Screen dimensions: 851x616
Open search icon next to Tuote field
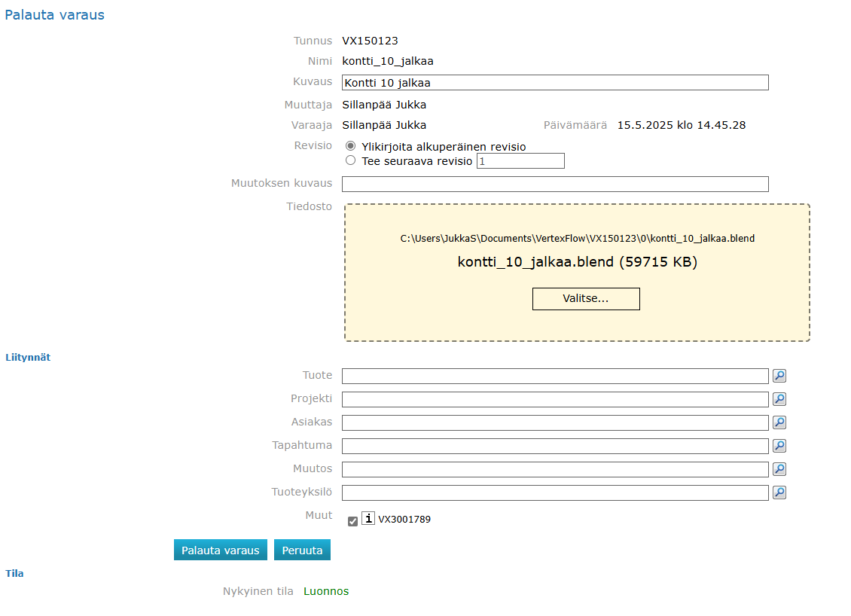(x=779, y=376)
